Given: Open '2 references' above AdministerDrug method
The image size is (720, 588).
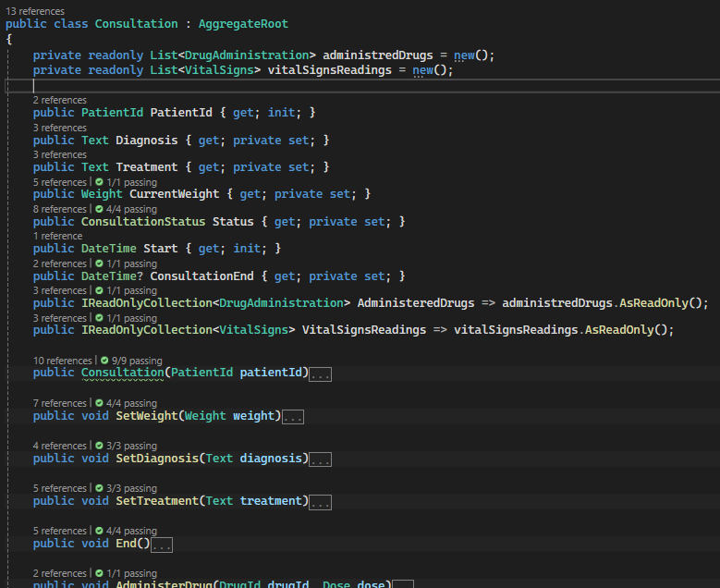Looking at the screenshot, I should tap(60, 574).
